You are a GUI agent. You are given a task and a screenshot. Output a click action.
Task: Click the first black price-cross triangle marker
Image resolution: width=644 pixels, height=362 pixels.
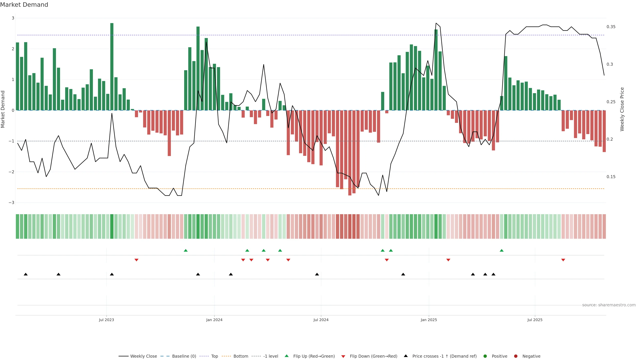coord(25,274)
